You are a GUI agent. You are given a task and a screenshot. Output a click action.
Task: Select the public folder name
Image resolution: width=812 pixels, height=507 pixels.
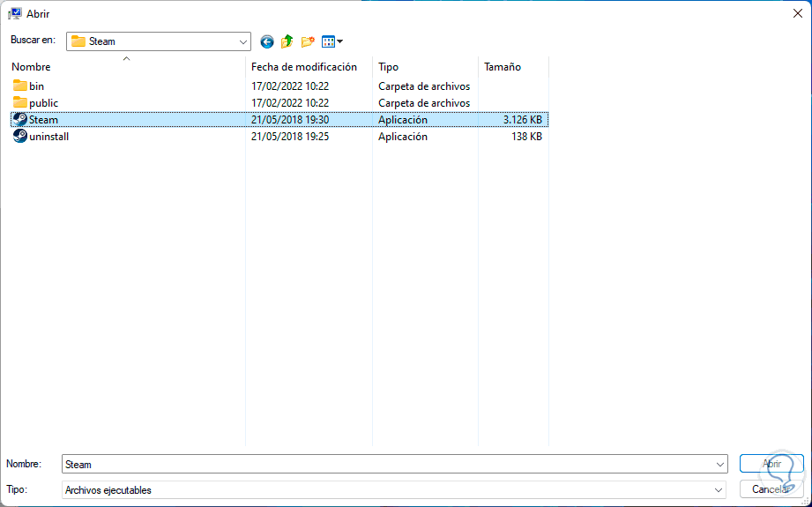43,103
